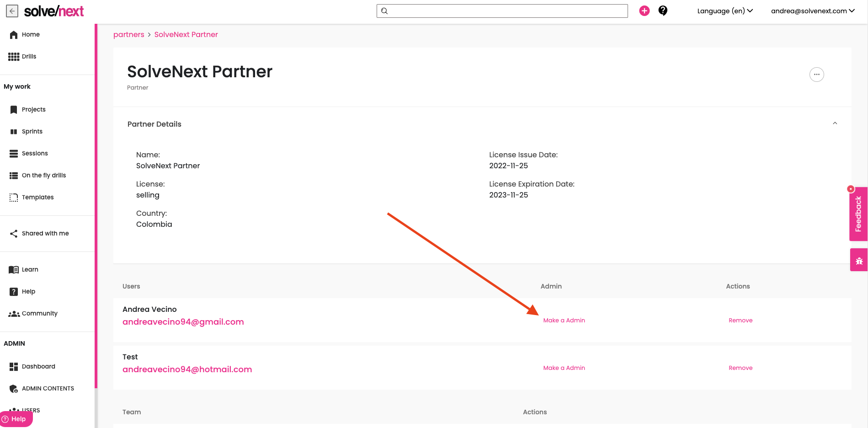Open the Help sidebar link
The height and width of the screenshot is (428, 868).
tap(28, 292)
